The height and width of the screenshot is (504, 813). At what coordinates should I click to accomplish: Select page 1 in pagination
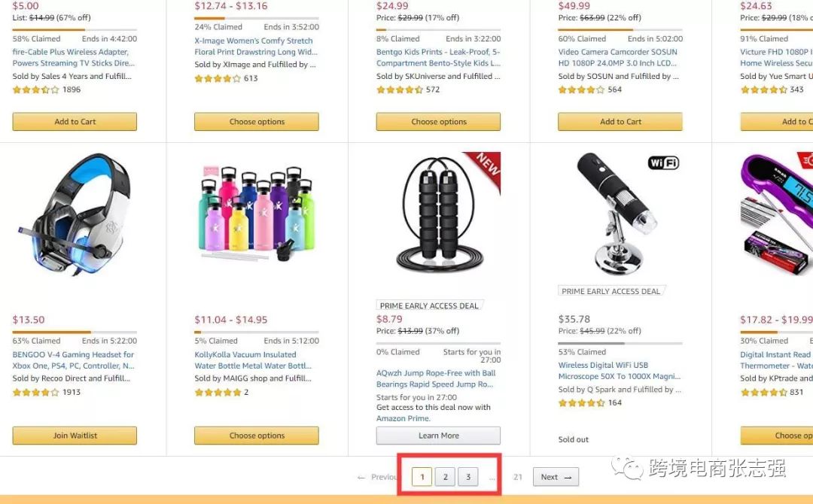(x=422, y=477)
